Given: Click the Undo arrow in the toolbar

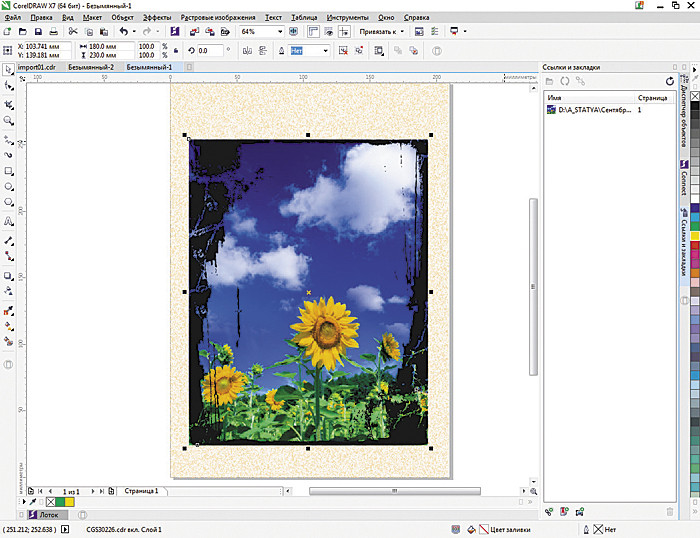Looking at the screenshot, I should 122,32.
